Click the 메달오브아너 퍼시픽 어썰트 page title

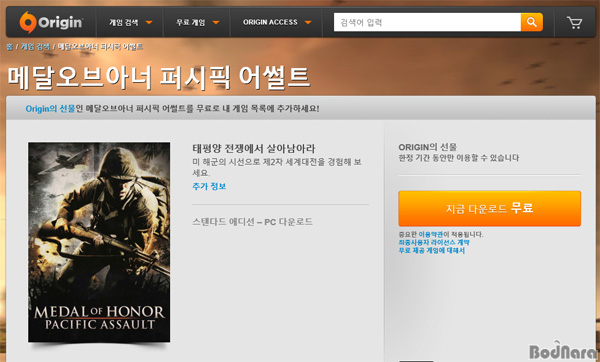pyautogui.click(x=158, y=78)
